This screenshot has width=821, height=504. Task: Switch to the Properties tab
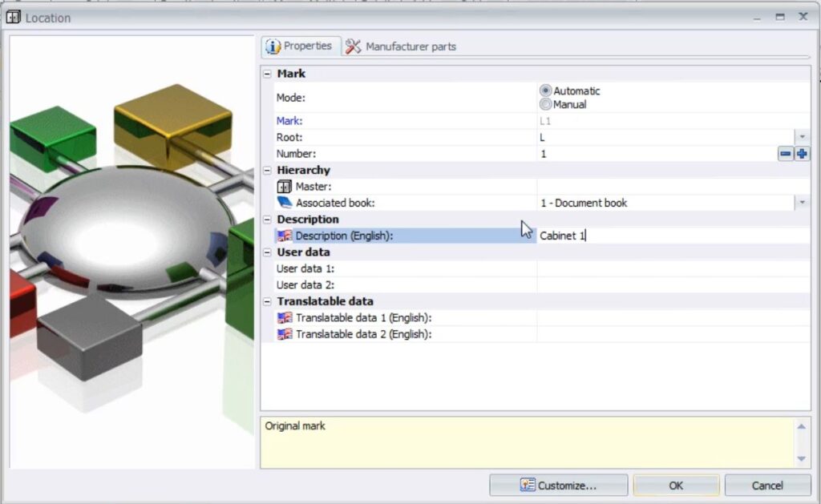tap(301, 46)
